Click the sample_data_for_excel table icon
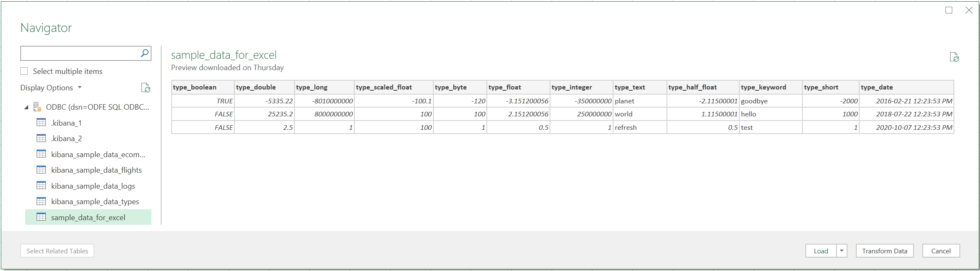Viewport: 980px width, 271px height. (41, 217)
